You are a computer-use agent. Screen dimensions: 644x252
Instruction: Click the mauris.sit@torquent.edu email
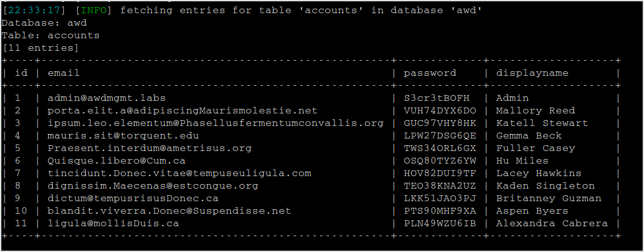(123, 136)
